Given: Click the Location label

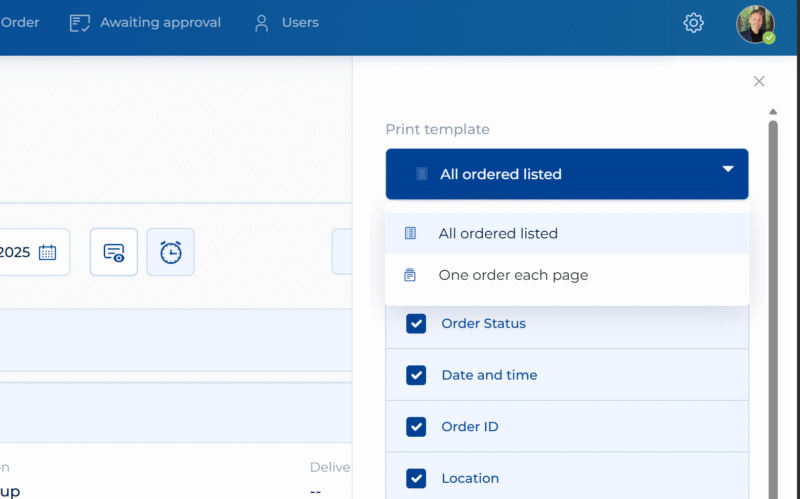Looking at the screenshot, I should coord(470,478).
